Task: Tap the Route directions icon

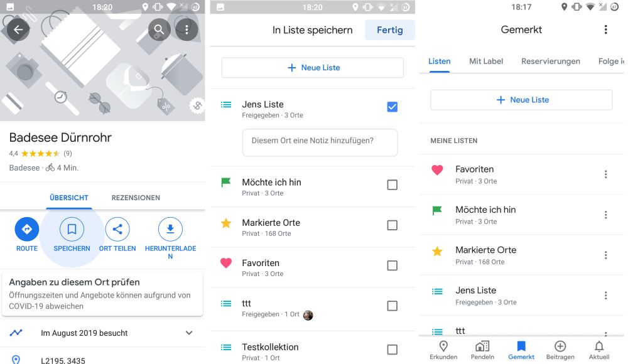Action: 27,230
